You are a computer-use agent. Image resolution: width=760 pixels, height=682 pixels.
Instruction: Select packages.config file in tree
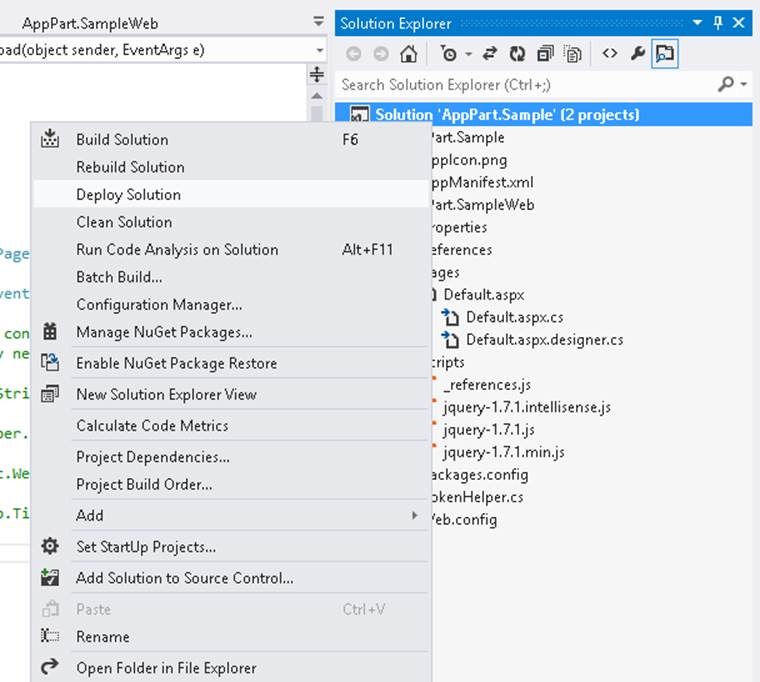[x=479, y=475]
